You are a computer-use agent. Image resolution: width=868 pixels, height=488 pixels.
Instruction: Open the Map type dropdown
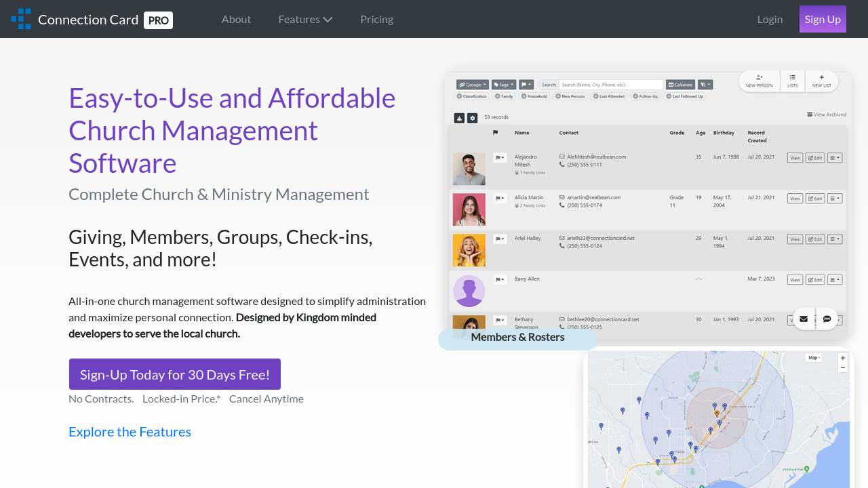(814, 358)
